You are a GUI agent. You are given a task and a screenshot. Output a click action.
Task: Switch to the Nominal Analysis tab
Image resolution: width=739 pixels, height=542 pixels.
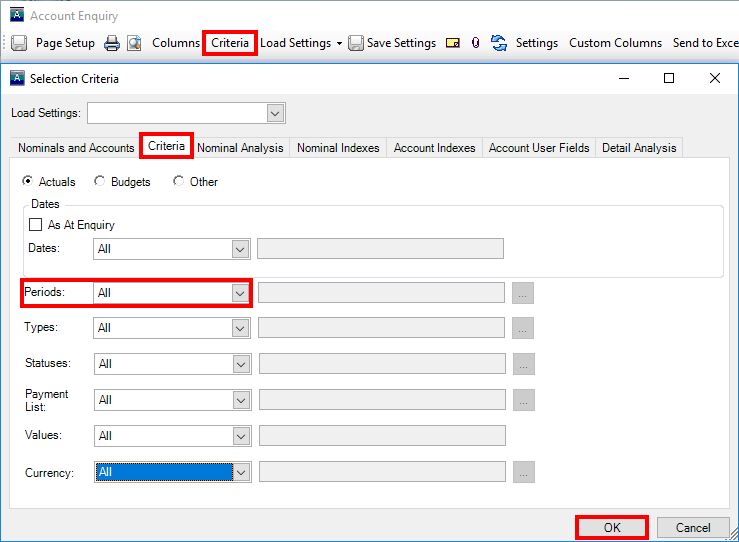(x=240, y=148)
